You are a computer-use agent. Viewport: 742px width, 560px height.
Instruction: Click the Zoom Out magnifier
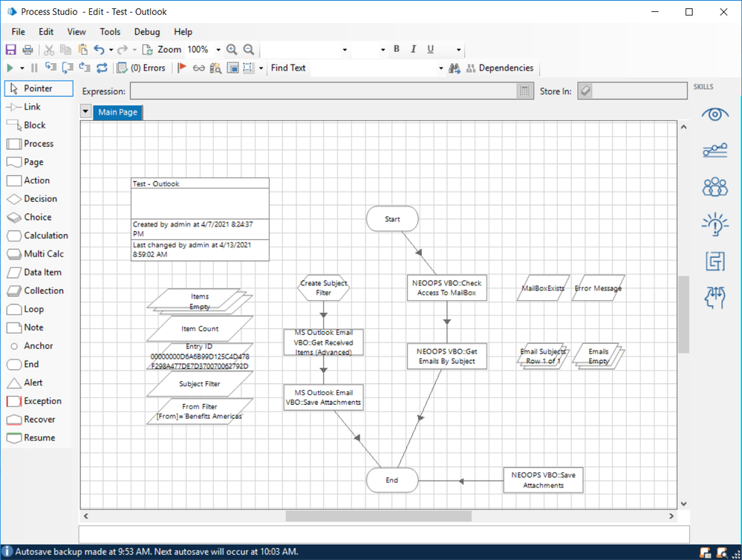pos(249,50)
